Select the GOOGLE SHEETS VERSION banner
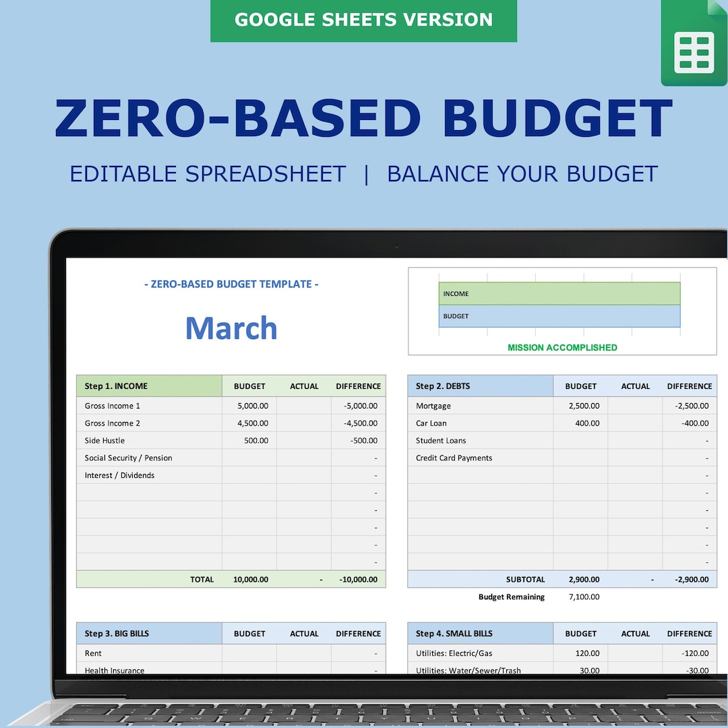Image resolution: width=728 pixels, height=728 pixels. pos(364,20)
